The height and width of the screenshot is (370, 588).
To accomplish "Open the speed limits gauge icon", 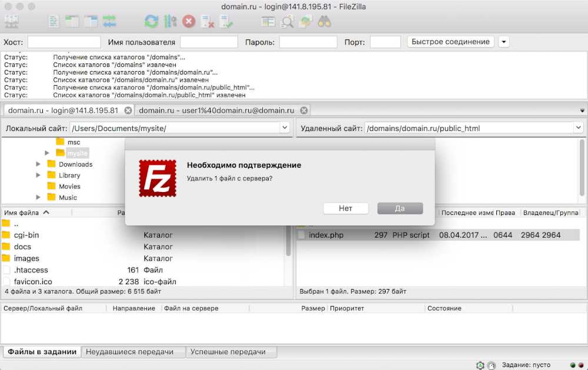I will [x=492, y=365].
